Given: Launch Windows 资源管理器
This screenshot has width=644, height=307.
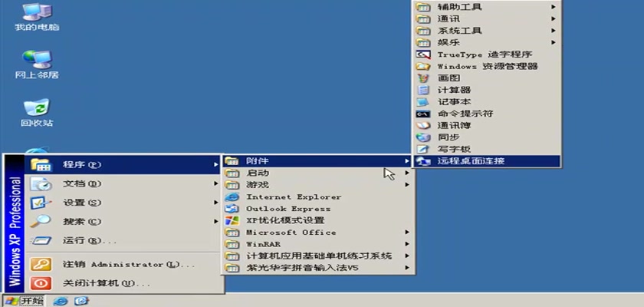Looking at the screenshot, I should (x=486, y=66).
